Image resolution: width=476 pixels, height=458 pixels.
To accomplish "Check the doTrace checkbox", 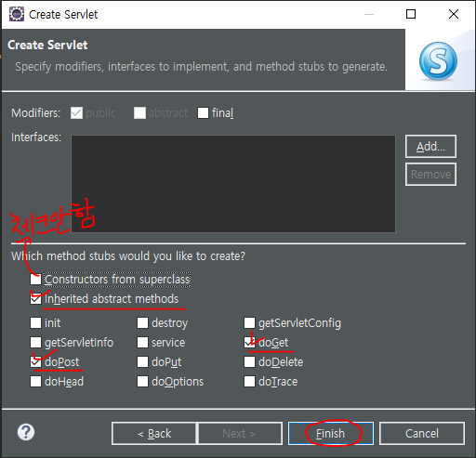I will pyautogui.click(x=249, y=382).
